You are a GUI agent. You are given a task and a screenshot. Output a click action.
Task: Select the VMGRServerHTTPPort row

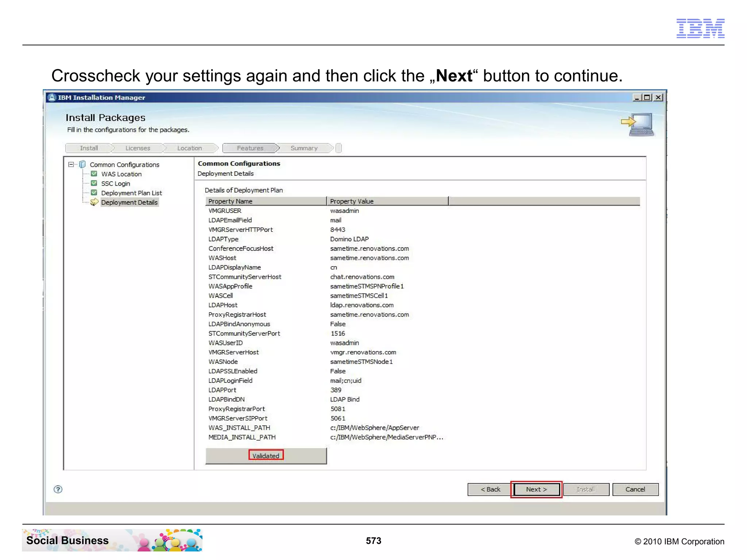click(422, 230)
